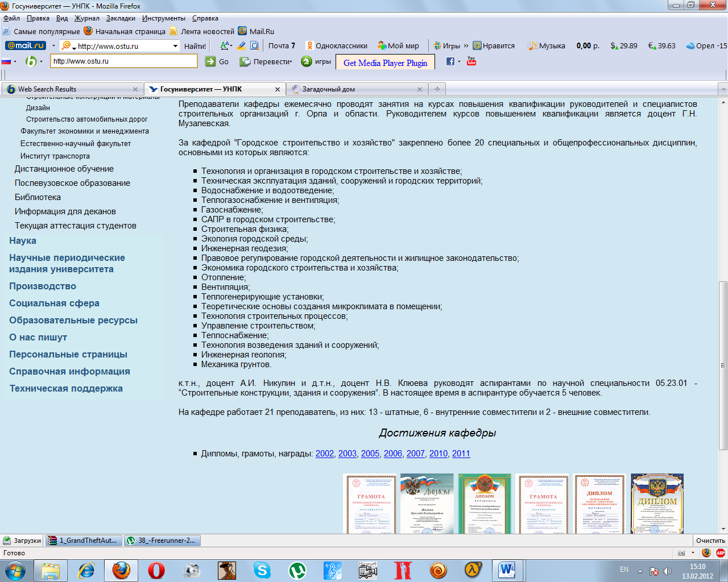
Task: Click the Firefox icon in status bar
Action: tap(706, 552)
